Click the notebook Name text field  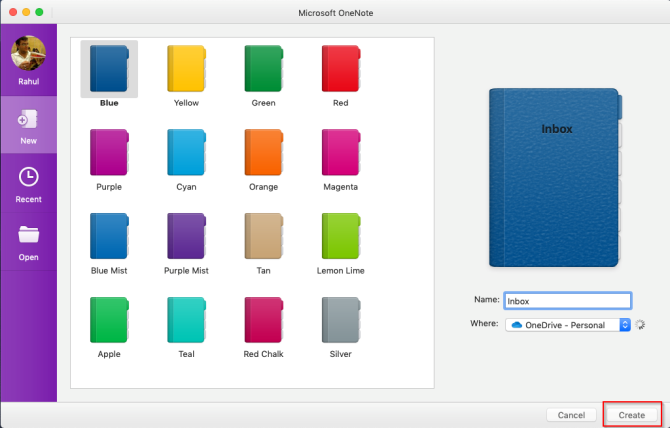[568, 300]
